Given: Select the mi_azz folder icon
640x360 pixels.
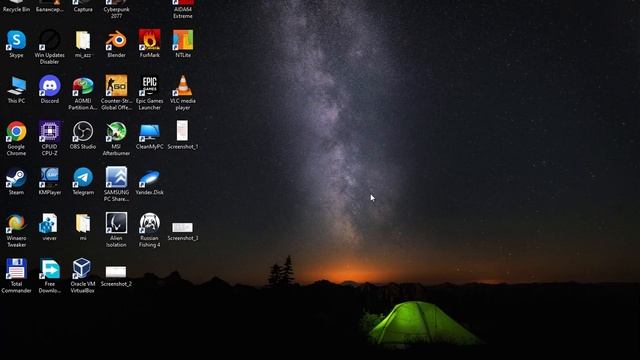Looking at the screenshot, I should point(83,43).
